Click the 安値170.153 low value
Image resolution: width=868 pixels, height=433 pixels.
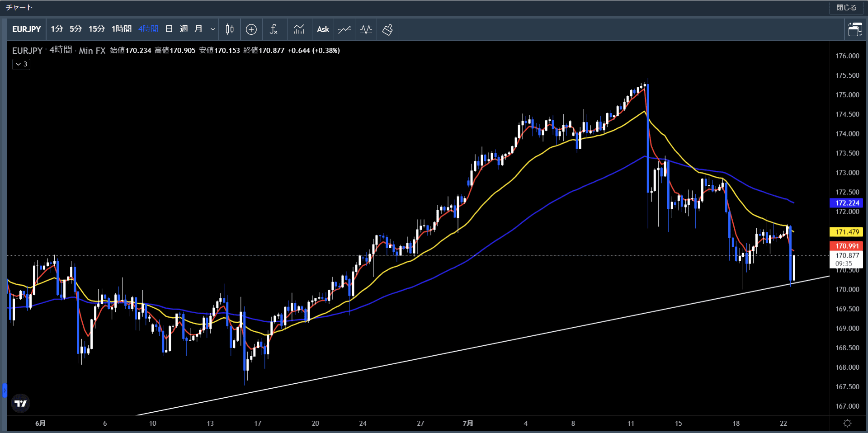pos(219,50)
